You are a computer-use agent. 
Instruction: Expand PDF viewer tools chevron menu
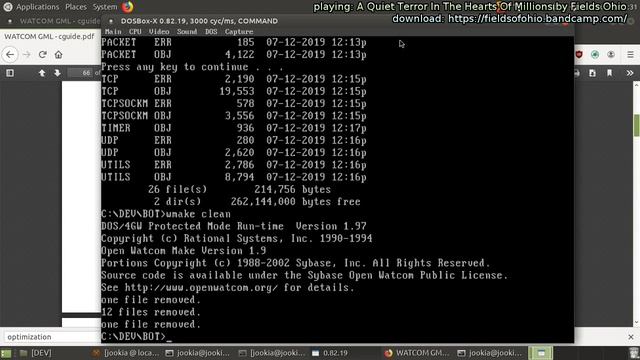[630, 73]
